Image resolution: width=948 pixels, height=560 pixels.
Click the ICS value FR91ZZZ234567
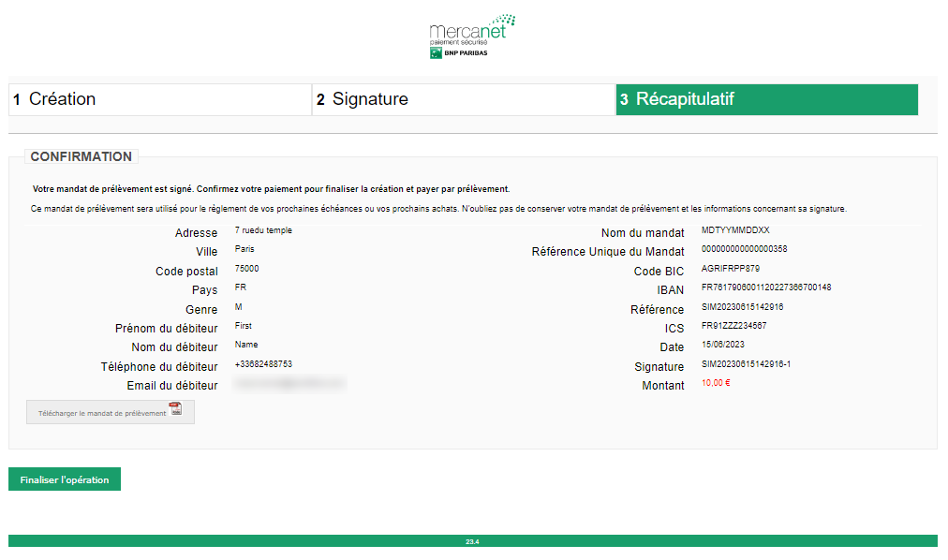tap(733, 326)
